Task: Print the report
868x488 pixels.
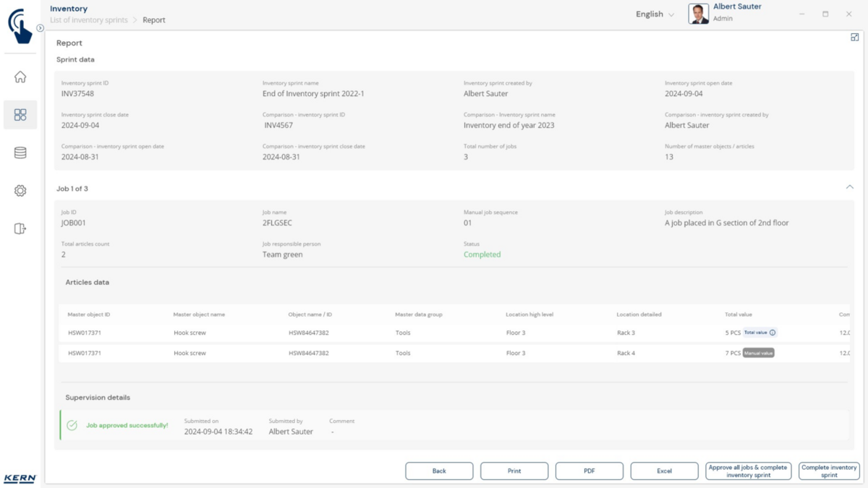Action: click(x=514, y=471)
